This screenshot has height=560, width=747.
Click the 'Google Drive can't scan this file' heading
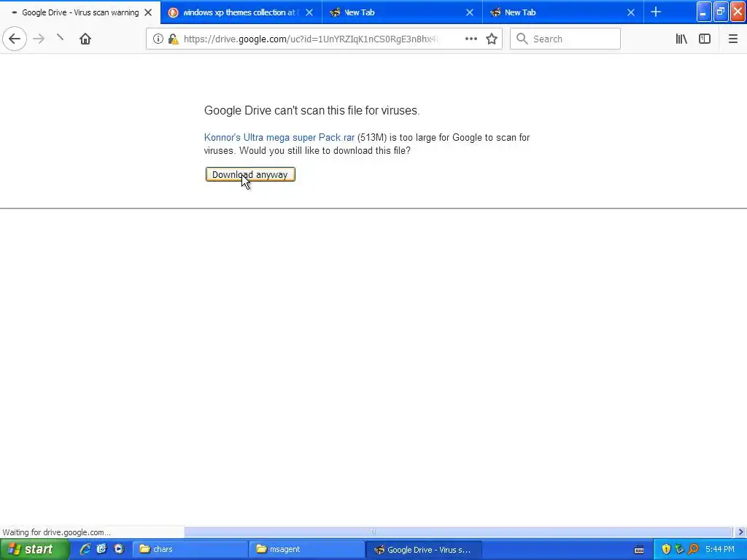click(x=312, y=110)
